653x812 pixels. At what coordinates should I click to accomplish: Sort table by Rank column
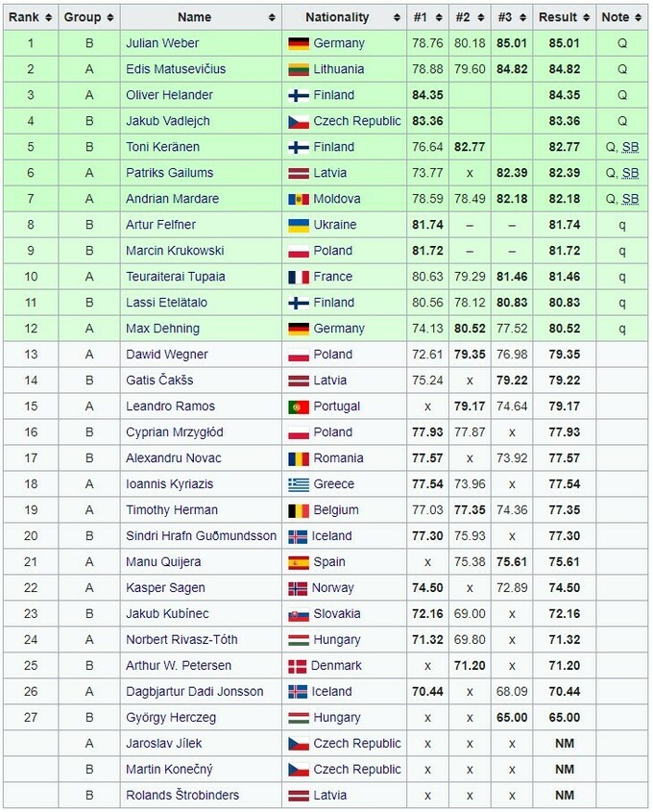tap(30, 17)
